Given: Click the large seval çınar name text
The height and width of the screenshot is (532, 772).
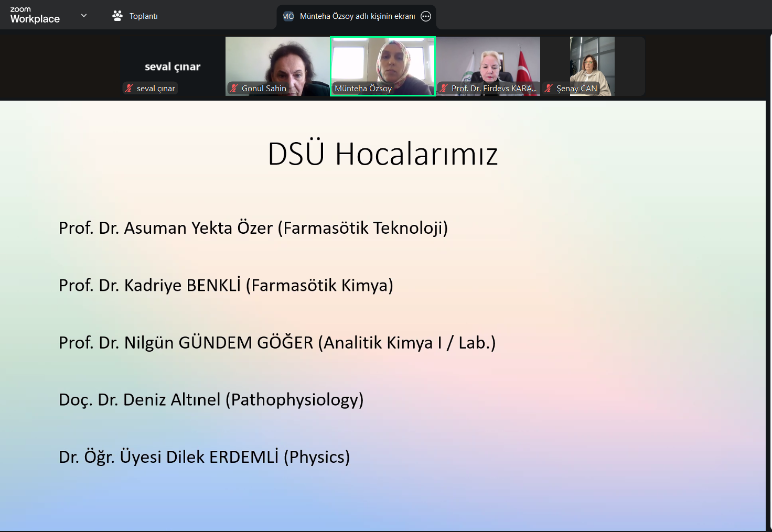Looking at the screenshot, I should tap(173, 67).
